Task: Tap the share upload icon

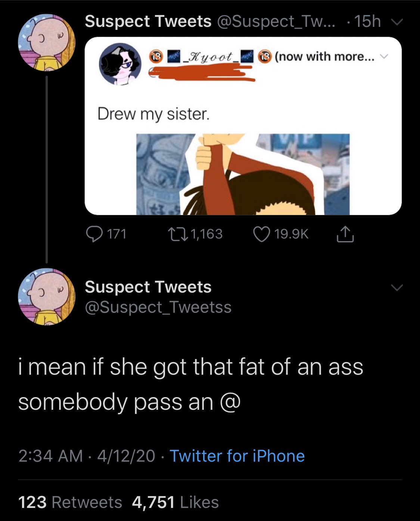Action: tap(345, 234)
